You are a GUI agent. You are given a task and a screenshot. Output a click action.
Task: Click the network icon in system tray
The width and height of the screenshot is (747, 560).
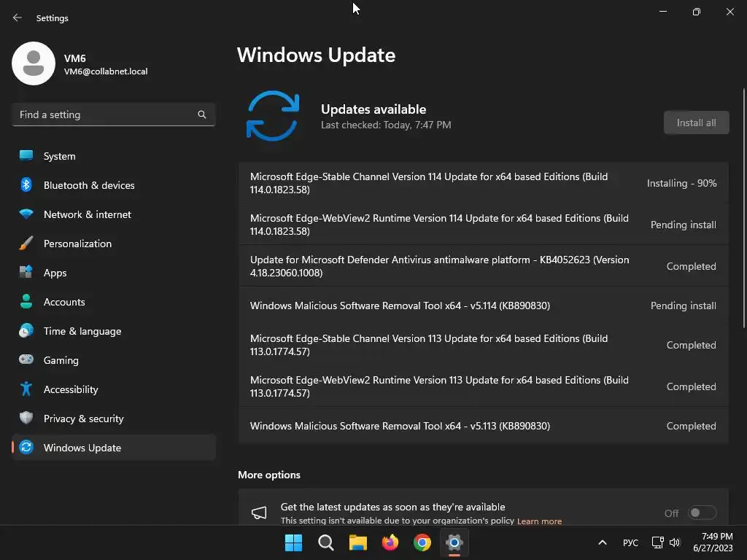(657, 542)
